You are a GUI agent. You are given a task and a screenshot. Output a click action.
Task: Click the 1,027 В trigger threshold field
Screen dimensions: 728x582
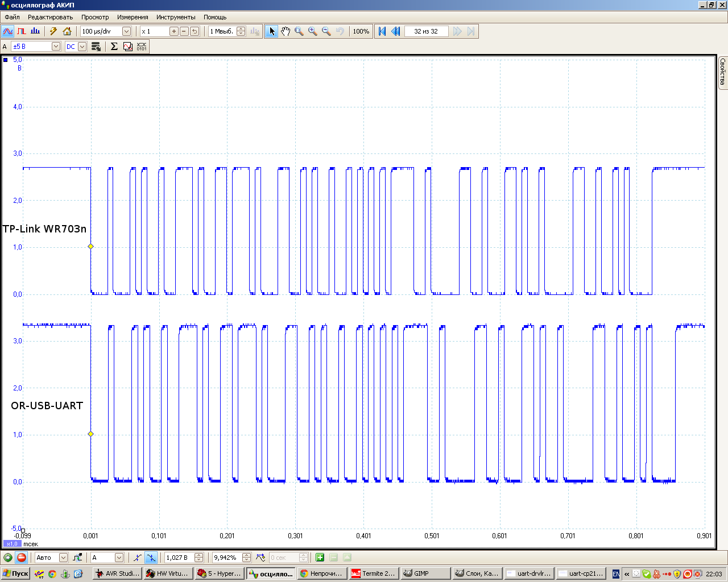pyautogui.click(x=179, y=558)
